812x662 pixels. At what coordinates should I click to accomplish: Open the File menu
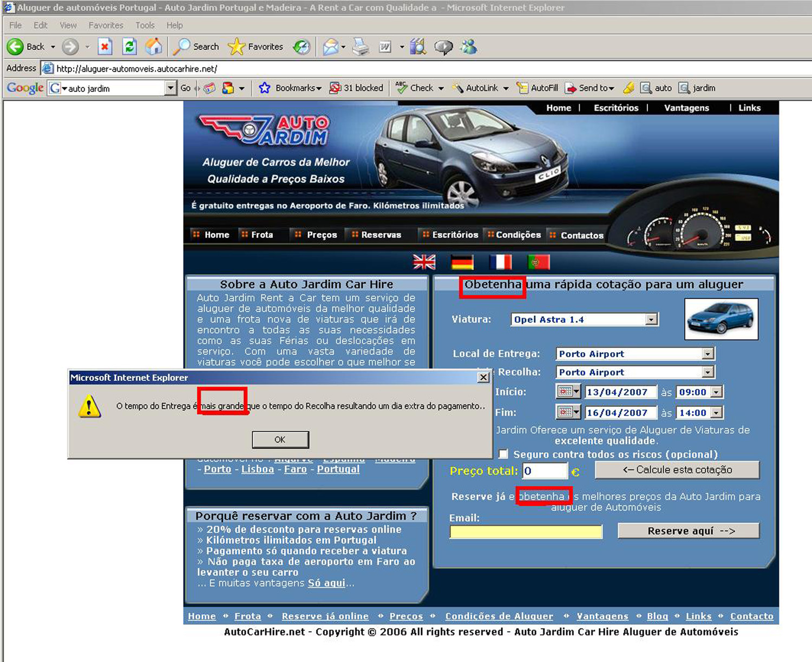pos(15,25)
